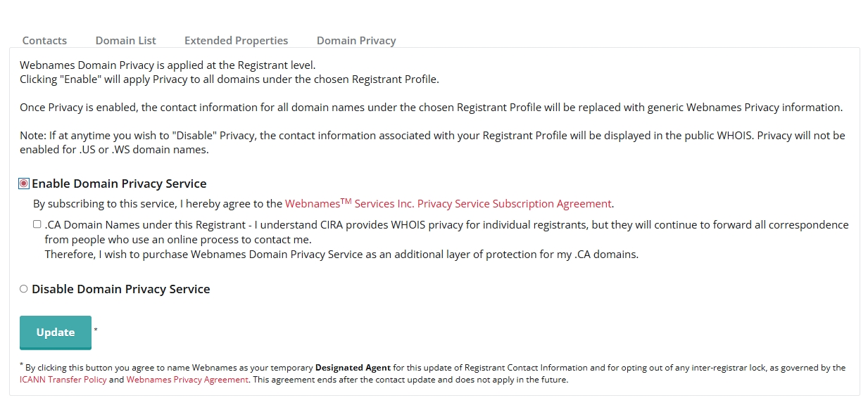Click the 'Enable Domain Privacy Service' label text

(x=119, y=184)
